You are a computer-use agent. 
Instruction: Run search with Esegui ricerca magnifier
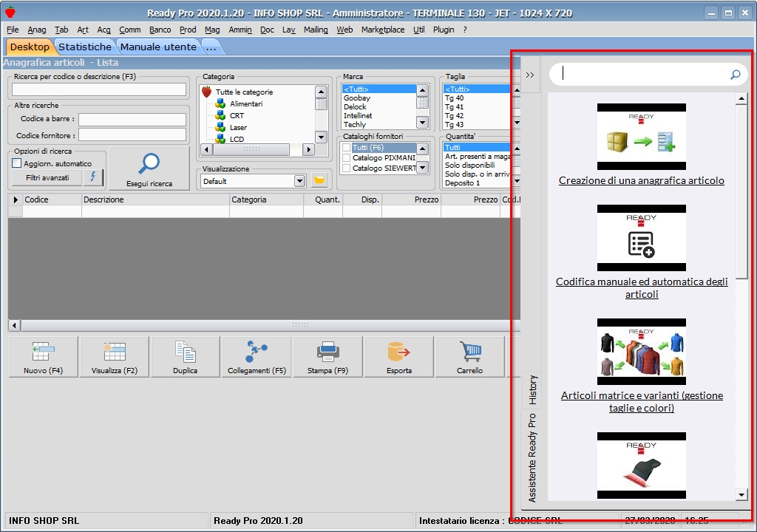149,163
